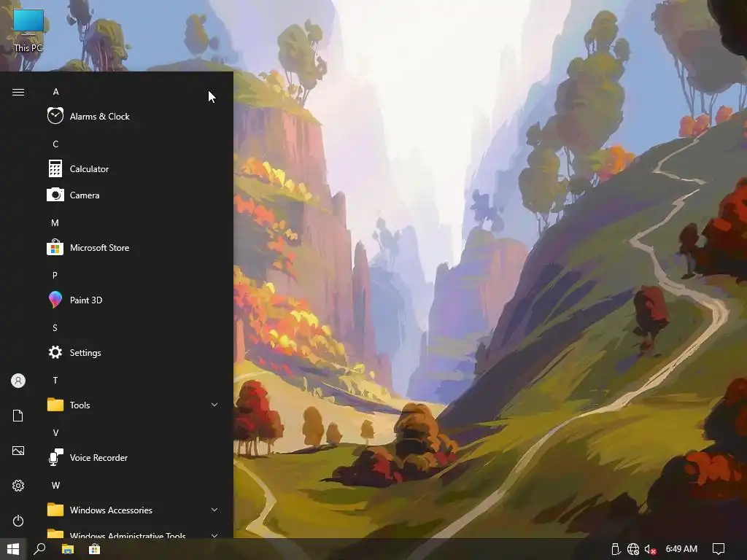This screenshot has width=747, height=560.
Task: Open the Alarms & Clock app
Action: [133, 116]
